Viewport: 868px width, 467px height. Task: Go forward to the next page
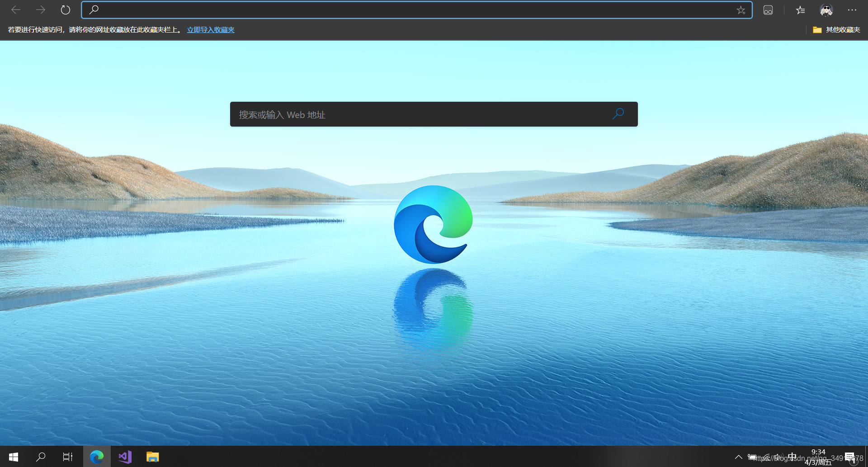click(41, 10)
